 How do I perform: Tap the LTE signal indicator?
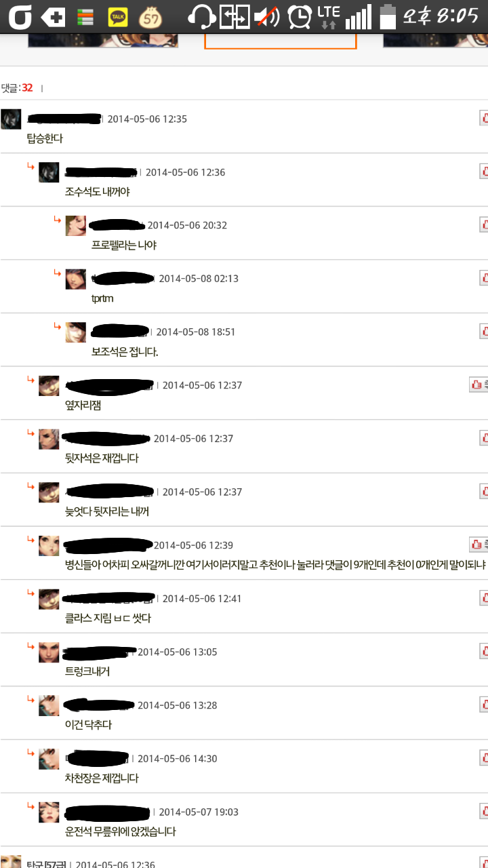pos(329,16)
